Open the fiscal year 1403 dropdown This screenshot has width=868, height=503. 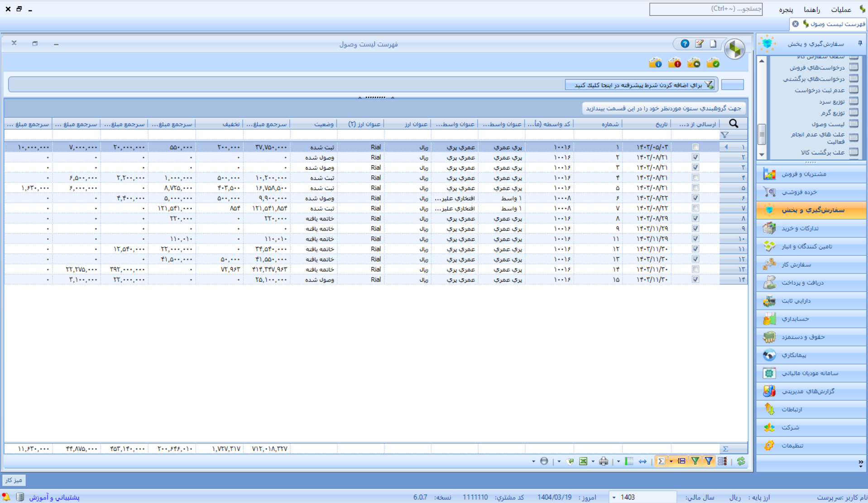pos(614,497)
